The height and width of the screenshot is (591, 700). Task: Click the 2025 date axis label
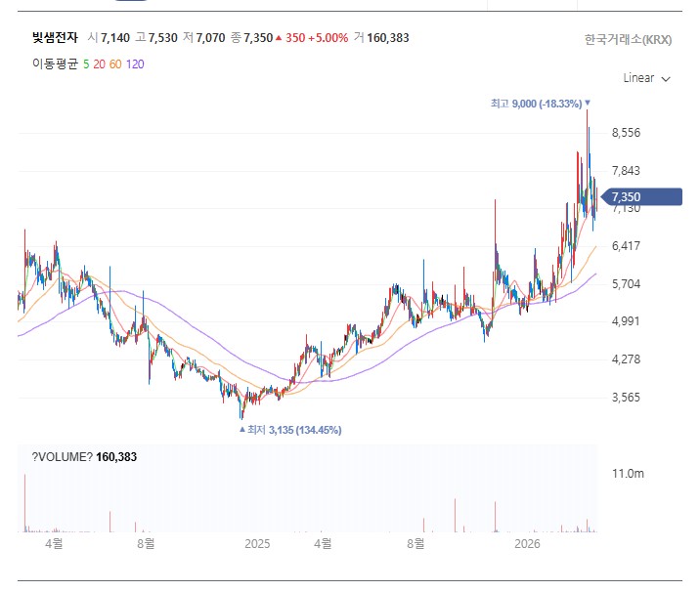pos(257,544)
